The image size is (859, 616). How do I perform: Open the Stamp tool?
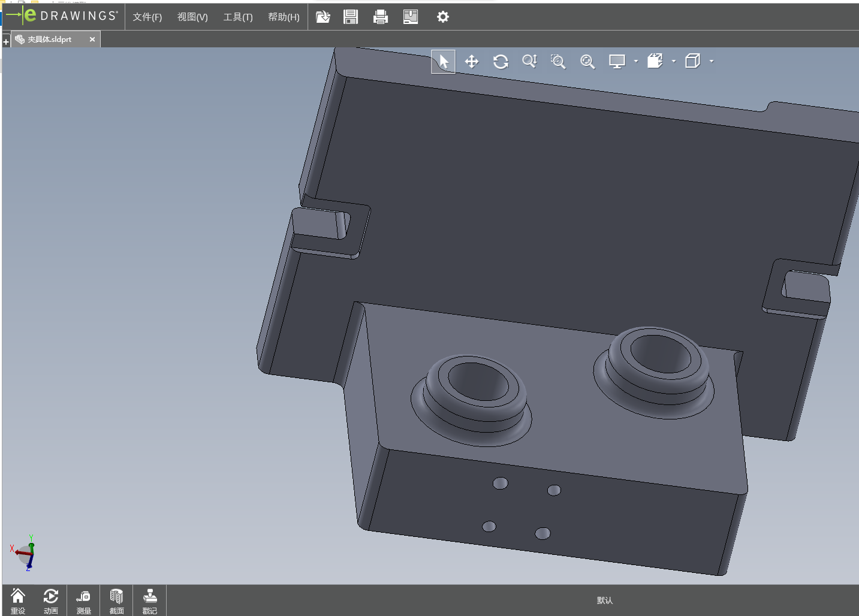point(150,601)
